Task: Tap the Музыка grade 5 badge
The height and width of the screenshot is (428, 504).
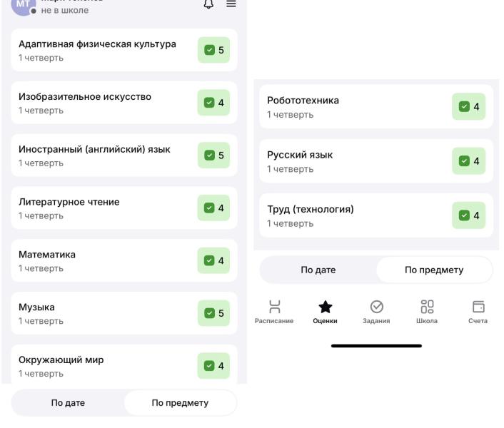Action: point(213,313)
